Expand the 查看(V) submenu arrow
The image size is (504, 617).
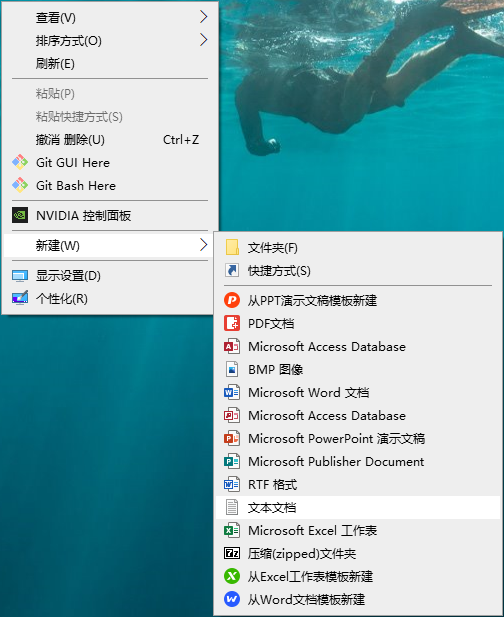[203, 17]
